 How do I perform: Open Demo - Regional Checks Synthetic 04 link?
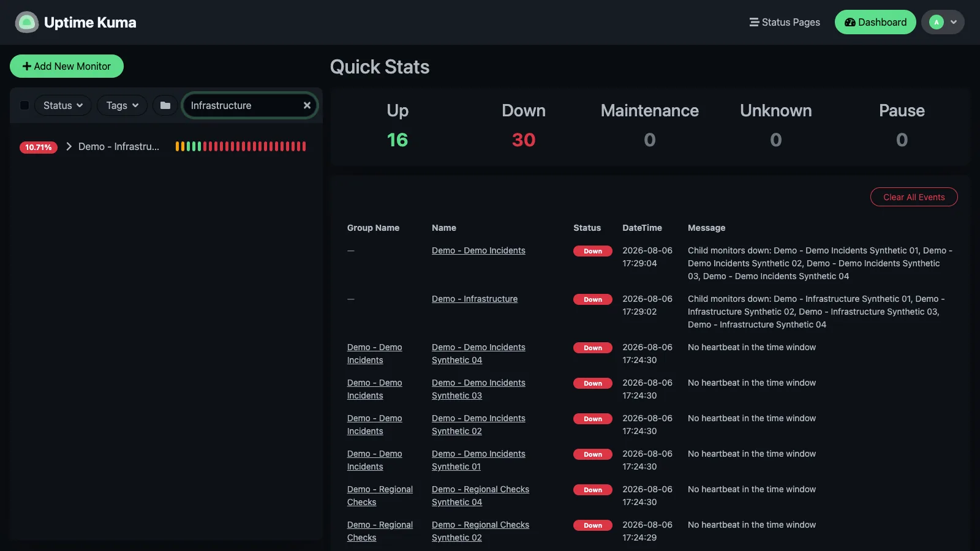point(480,496)
